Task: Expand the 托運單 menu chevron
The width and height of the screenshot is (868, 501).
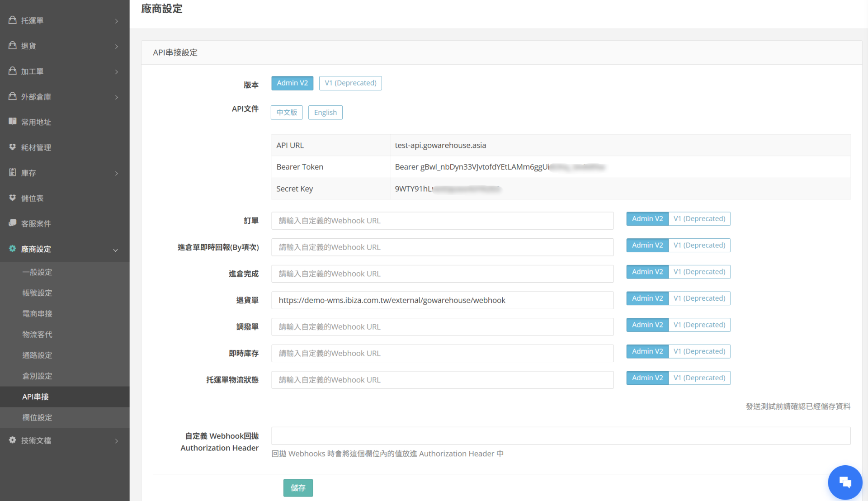Action: (117, 21)
